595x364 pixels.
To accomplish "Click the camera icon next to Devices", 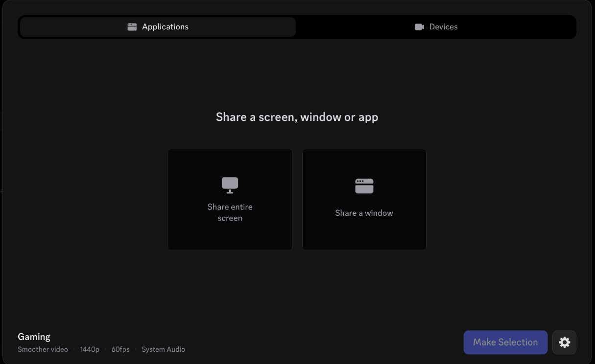I will (x=419, y=26).
